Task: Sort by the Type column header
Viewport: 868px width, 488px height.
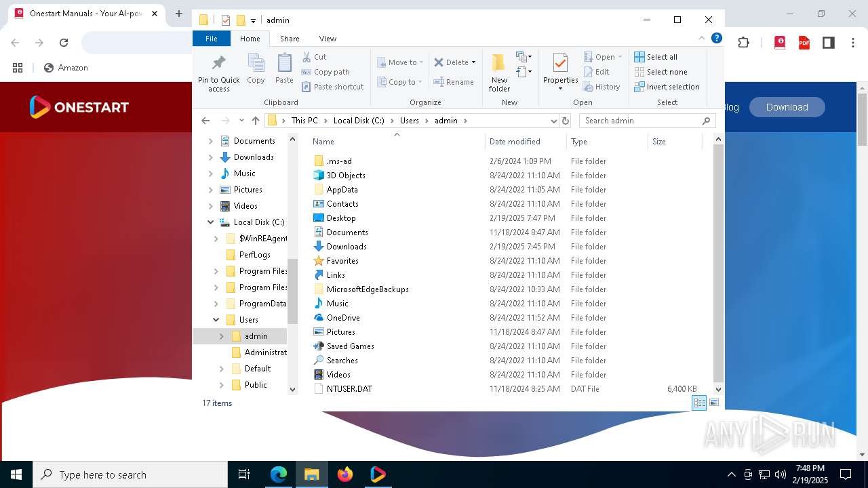Action: pos(608,141)
